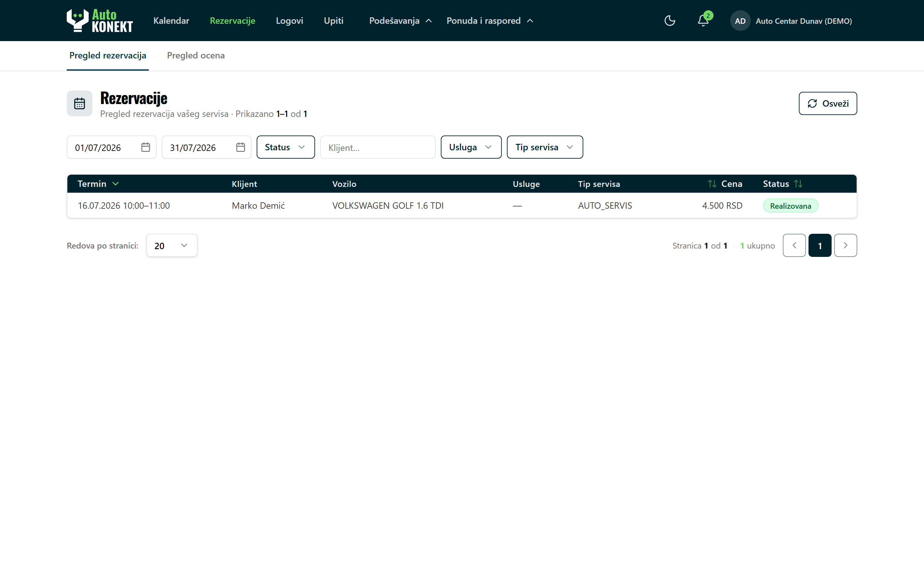The height and width of the screenshot is (578, 924).
Task: Click the Auto Konekt logo
Action: pyautogui.click(x=100, y=21)
